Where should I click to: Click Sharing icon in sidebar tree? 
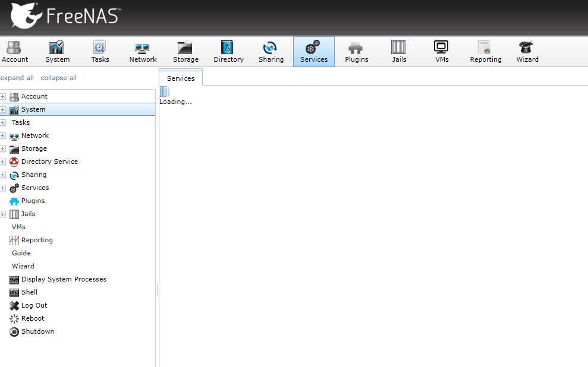(x=14, y=175)
